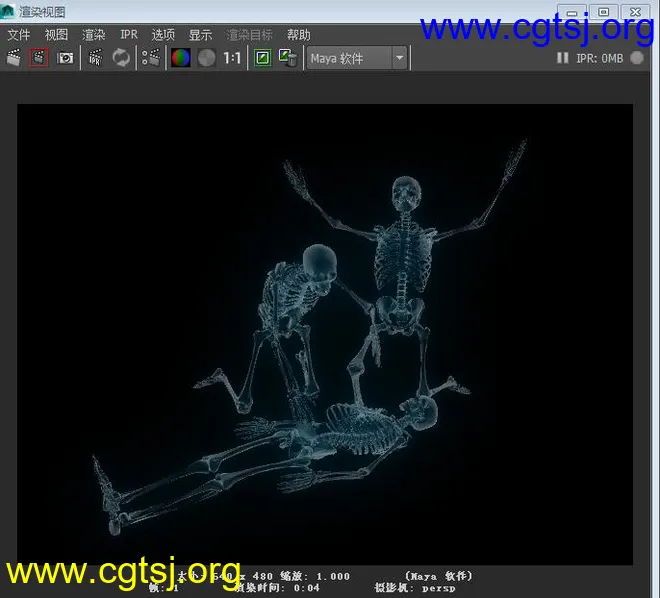Click the Snapshot camera icon
Screen dimensions: 660x598
65,58
